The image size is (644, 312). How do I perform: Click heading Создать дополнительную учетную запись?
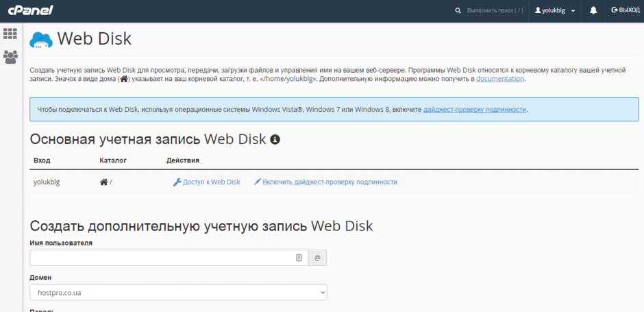coord(201,226)
